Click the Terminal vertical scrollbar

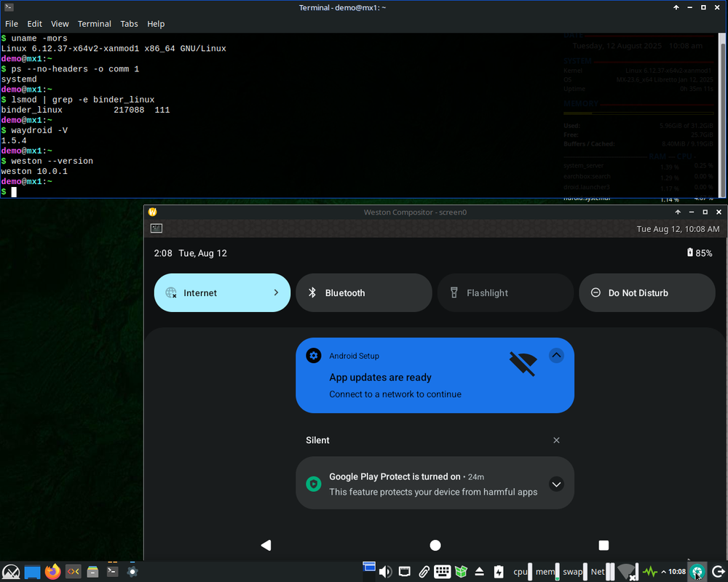[x=722, y=115]
